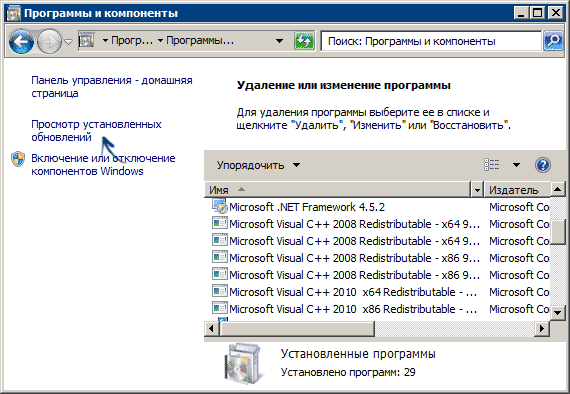
Task: Click publisher cell of .NET Framework row
Action: 519,207
